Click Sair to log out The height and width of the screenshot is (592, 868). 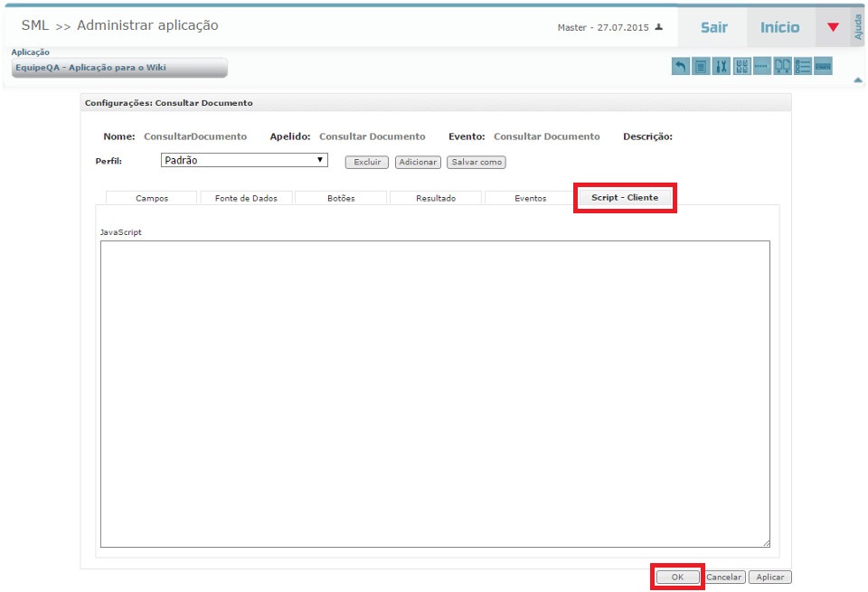713,27
